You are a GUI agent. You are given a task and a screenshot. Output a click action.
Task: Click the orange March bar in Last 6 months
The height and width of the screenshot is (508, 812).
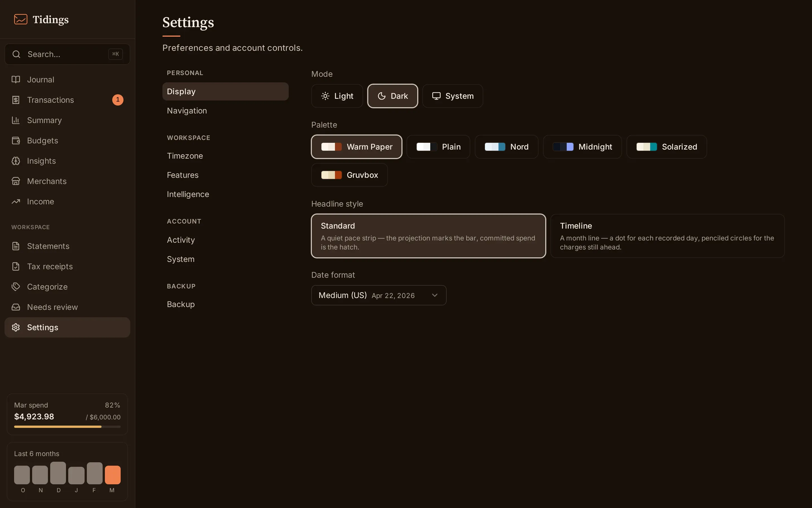[x=112, y=475]
